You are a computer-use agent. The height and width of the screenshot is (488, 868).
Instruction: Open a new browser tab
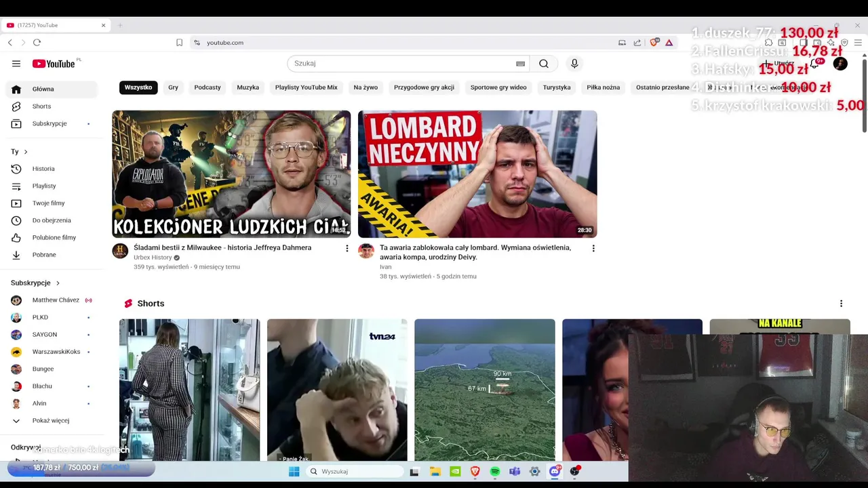point(120,25)
